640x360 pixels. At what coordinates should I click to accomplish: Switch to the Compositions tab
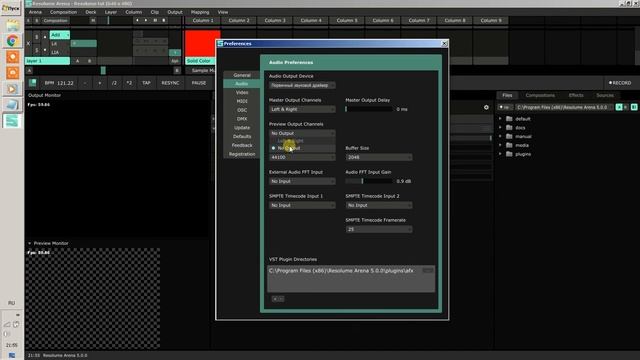coord(540,95)
